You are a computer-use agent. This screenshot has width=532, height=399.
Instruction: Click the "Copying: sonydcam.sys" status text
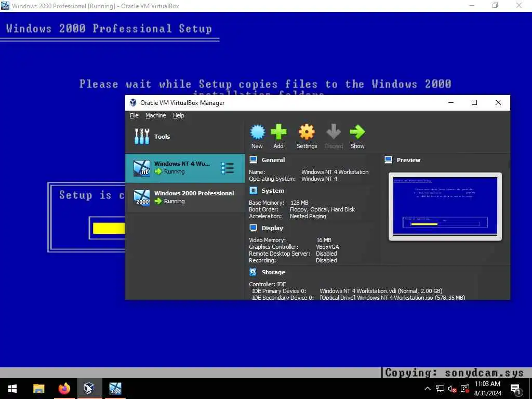454,373
